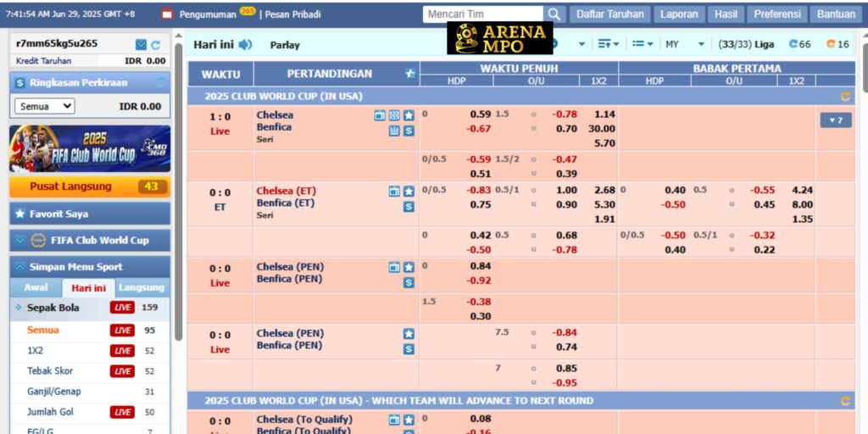The height and width of the screenshot is (434, 868).
Task: Favorite the Chelsea (To Qualify) row star
Action: pos(409,420)
